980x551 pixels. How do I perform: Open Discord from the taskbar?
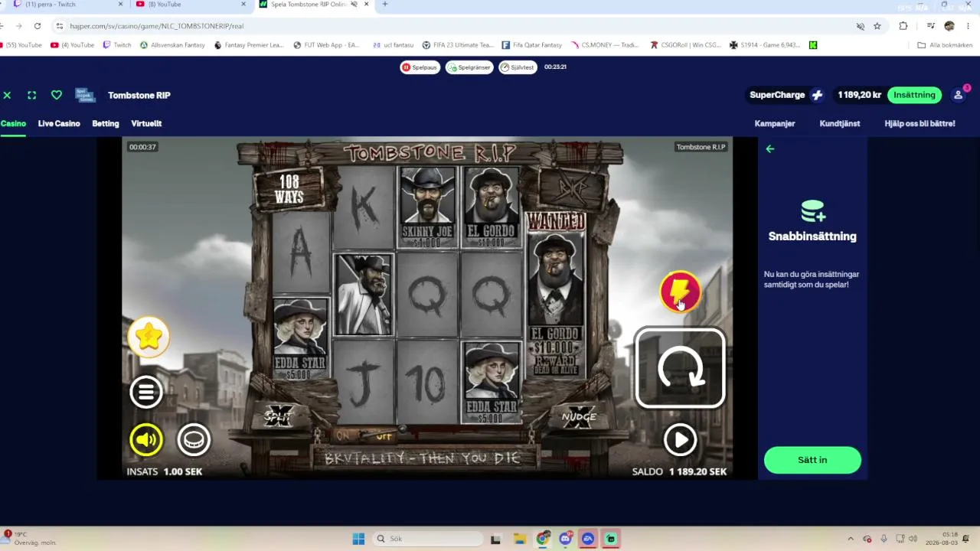[565, 539]
